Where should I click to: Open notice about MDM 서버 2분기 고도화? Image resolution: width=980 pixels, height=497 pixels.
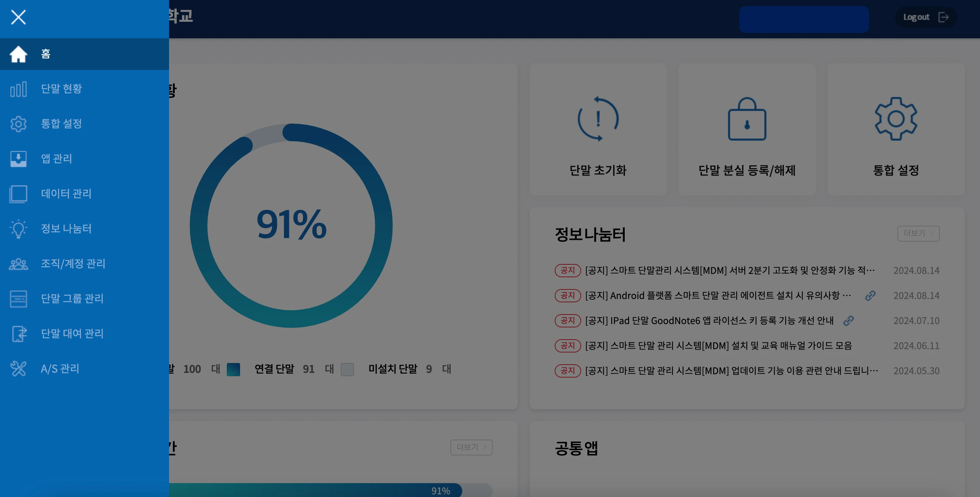click(x=730, y=270)
